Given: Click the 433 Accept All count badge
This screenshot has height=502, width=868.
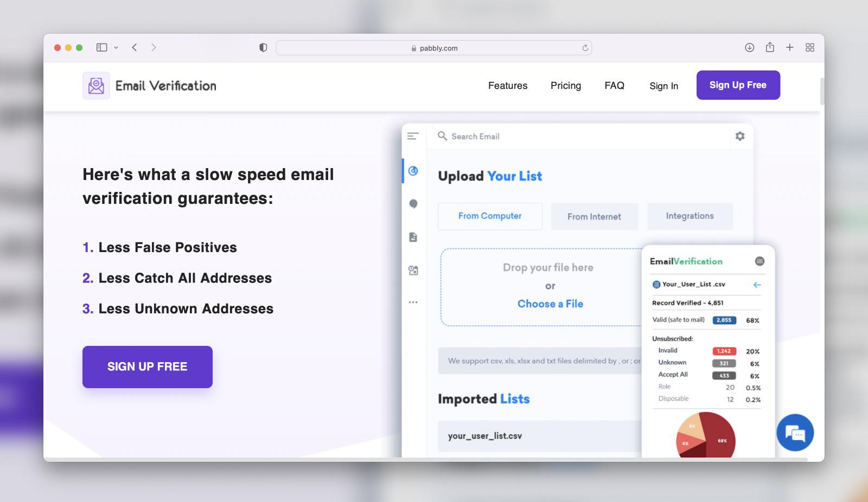Looking at the screenshot, I should click(724, 376).
